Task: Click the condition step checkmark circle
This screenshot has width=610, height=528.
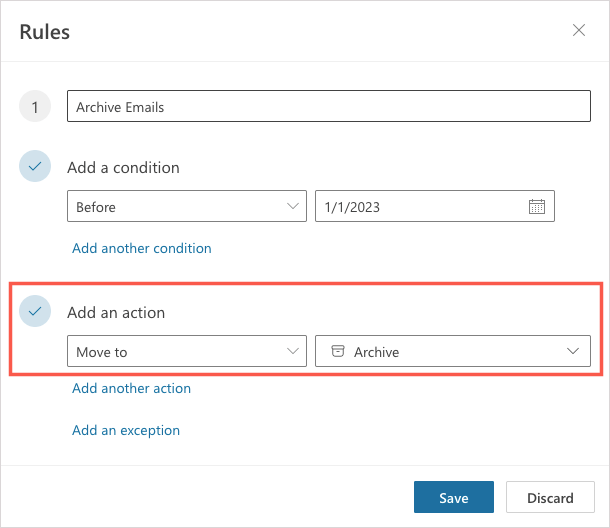Action: (35, 167)
